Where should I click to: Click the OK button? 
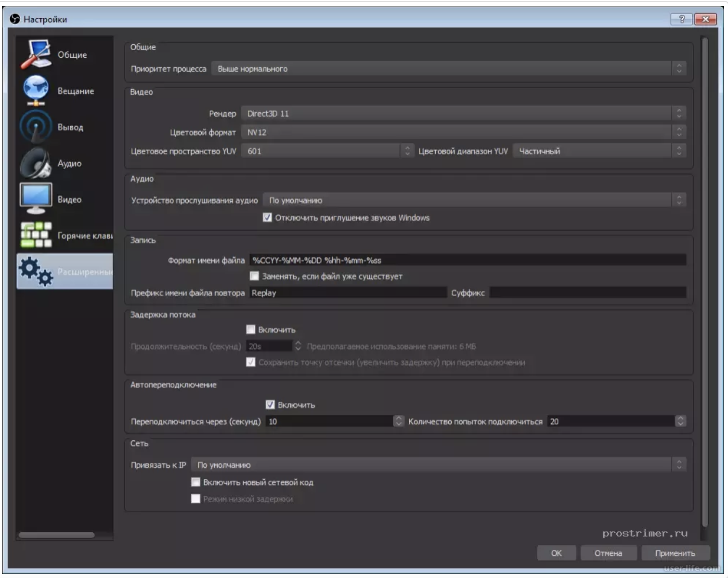(556, 553)
